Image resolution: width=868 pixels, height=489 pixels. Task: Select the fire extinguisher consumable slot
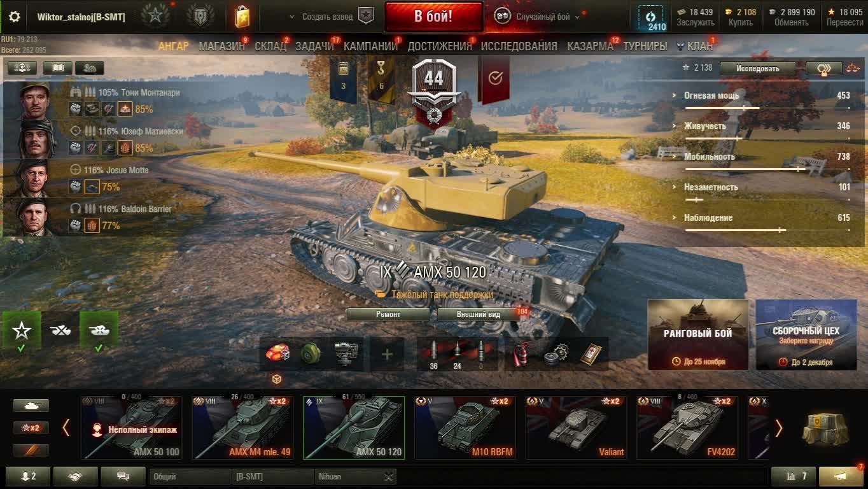[521, 353]
